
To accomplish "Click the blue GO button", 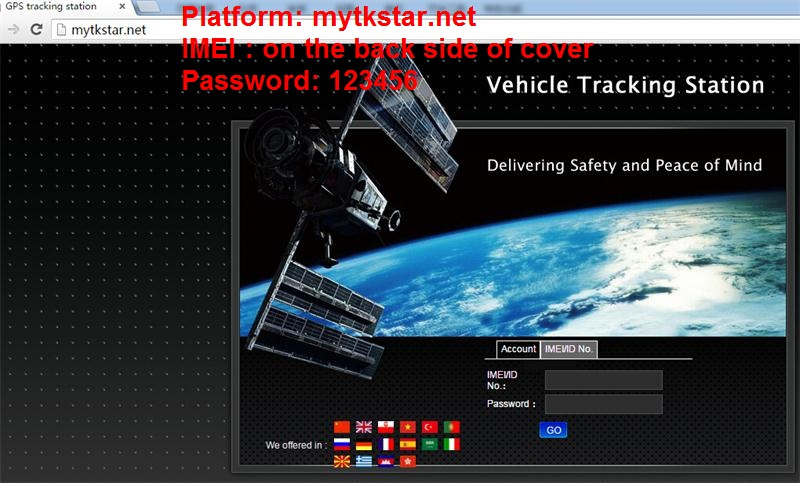I will pyautogui.click(x=554, y=430).
